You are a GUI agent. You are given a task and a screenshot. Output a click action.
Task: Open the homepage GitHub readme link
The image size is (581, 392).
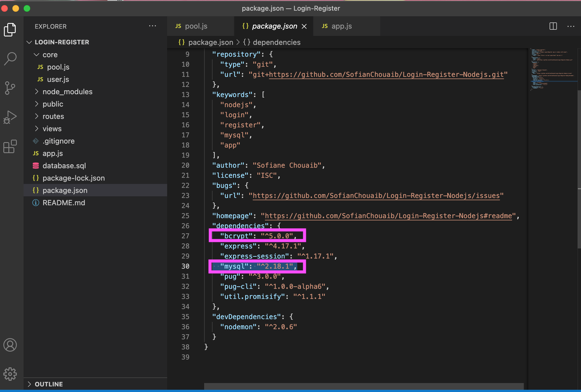pyautogui.click(x=388, y=216)
